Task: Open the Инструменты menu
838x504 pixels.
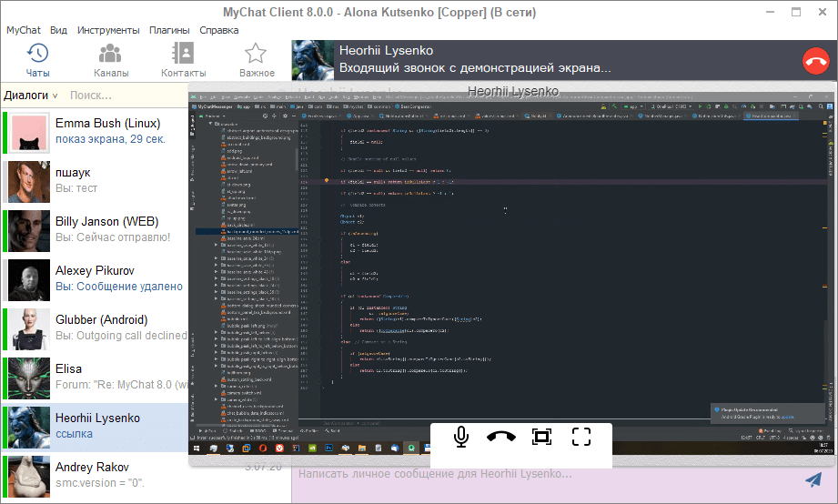Action: pos(108,30)
